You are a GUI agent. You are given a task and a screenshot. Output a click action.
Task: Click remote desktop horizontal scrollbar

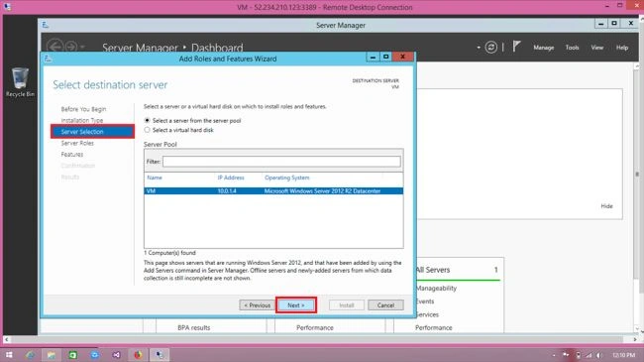(x=320, y=339)
